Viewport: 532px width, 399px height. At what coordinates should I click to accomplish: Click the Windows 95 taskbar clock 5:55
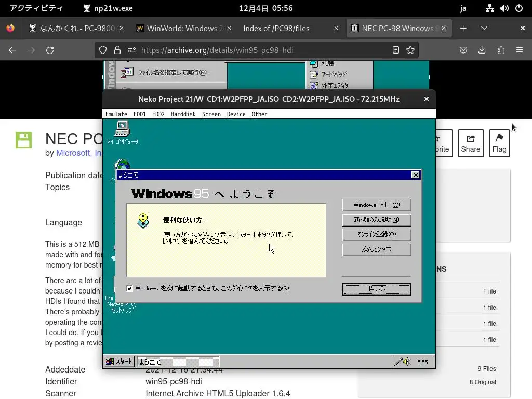[422, 362]
